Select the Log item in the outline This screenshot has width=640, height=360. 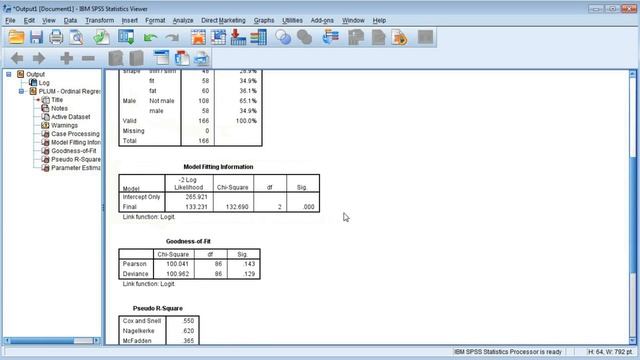coord(44,83)
